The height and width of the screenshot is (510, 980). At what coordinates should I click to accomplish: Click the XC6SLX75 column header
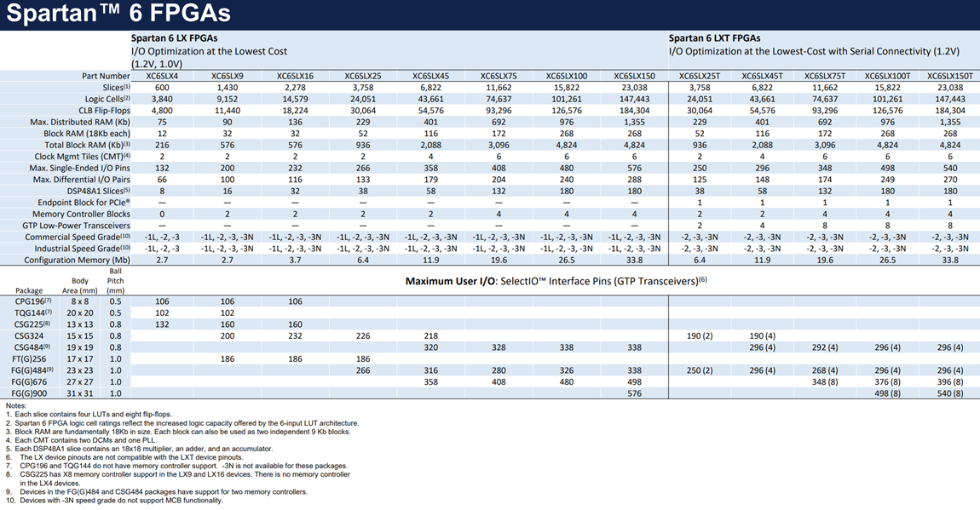pos(499,76)
